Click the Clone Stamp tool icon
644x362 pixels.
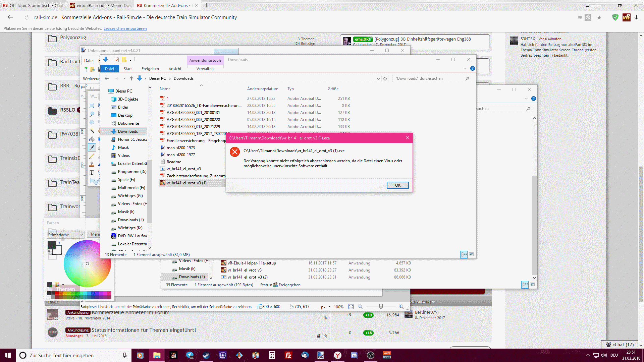[92, 164]
